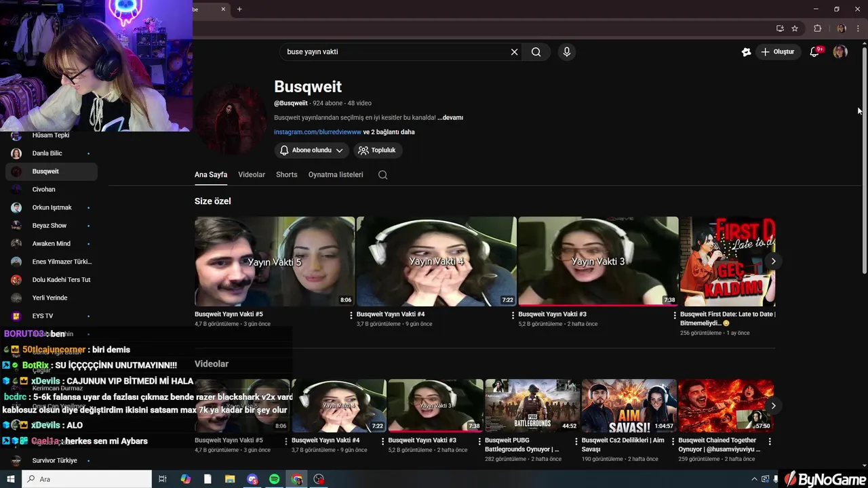Play Yayın Vakti 3 thumbnail in Size özel
Viewport: 868px width, 488px height.
(598, 262)
